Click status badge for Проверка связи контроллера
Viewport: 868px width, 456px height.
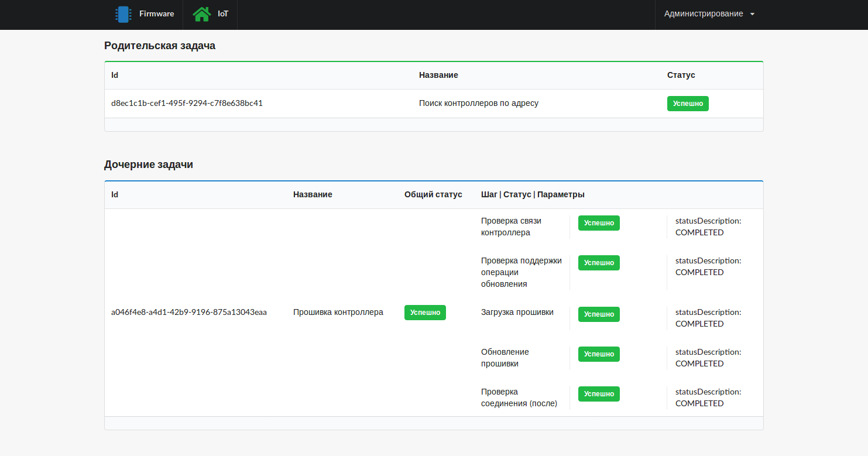pyautogui.click(x=599, y=223)
